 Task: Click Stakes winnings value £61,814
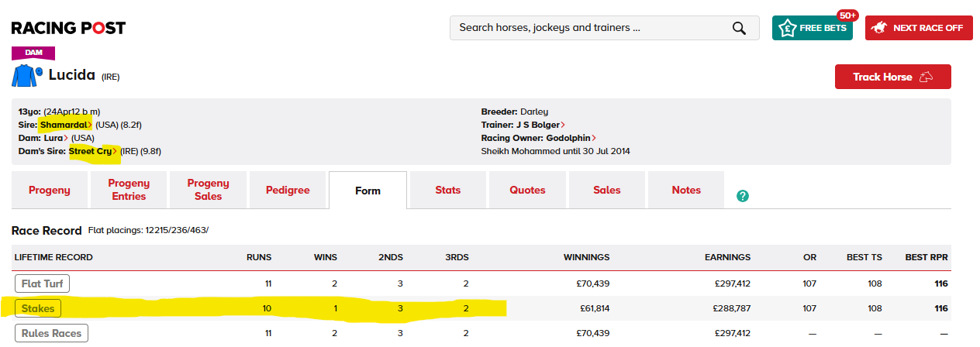click(x=595, y=308)
